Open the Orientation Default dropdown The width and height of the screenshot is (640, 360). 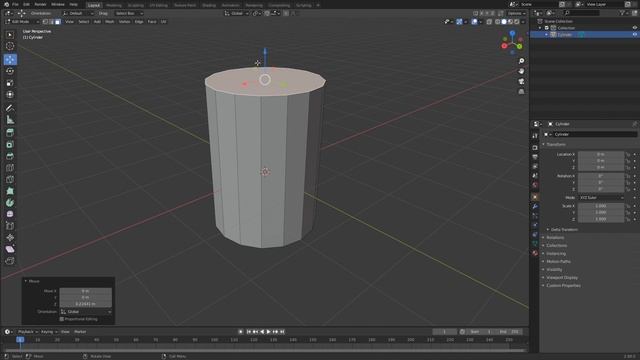click(78, 13)
